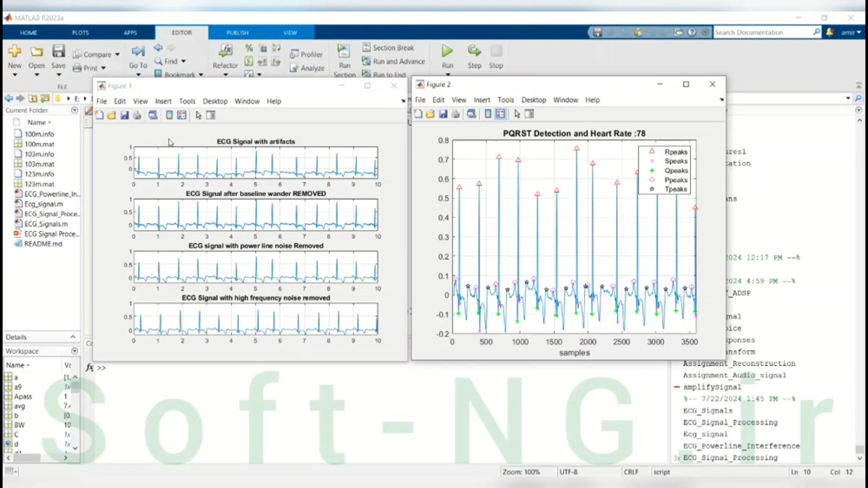Toggle Insert Colorbar in Figure 2 toolbar
Image resolution: width=868 pixels, height=488 pixels.
point(488,114)
